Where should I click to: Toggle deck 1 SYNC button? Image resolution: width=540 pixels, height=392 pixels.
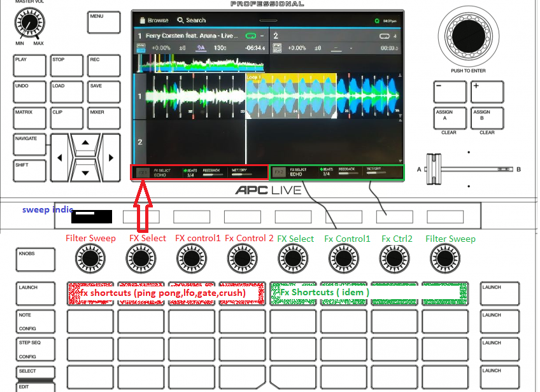140,48
